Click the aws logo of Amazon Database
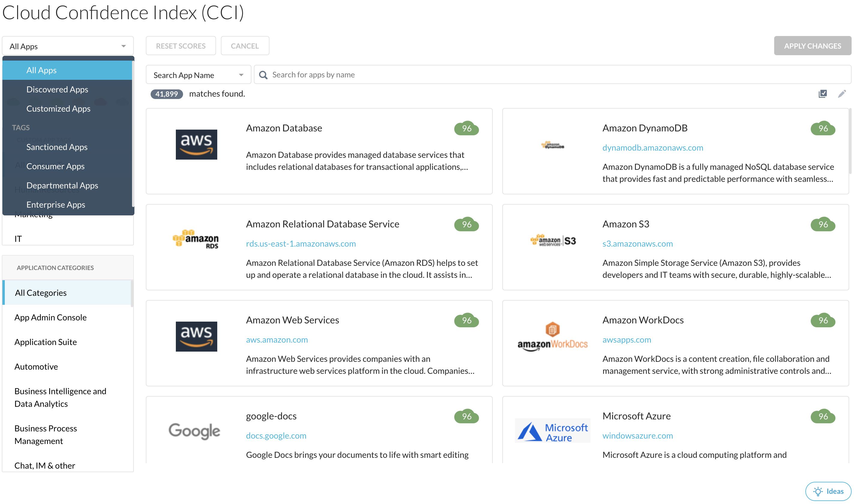The height and width of the screenshot is (504, 854). (x=196, y=145)
